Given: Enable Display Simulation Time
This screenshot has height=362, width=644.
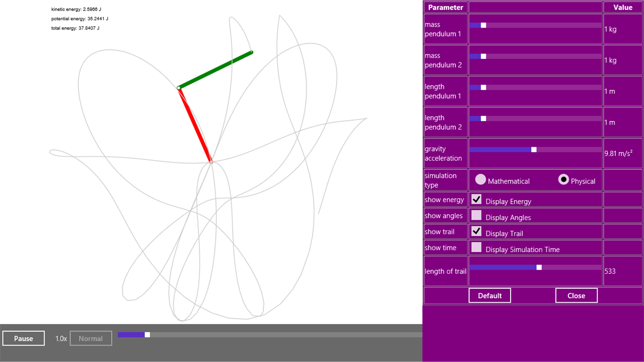Looking at the screenshot, I should coord(476,247).
